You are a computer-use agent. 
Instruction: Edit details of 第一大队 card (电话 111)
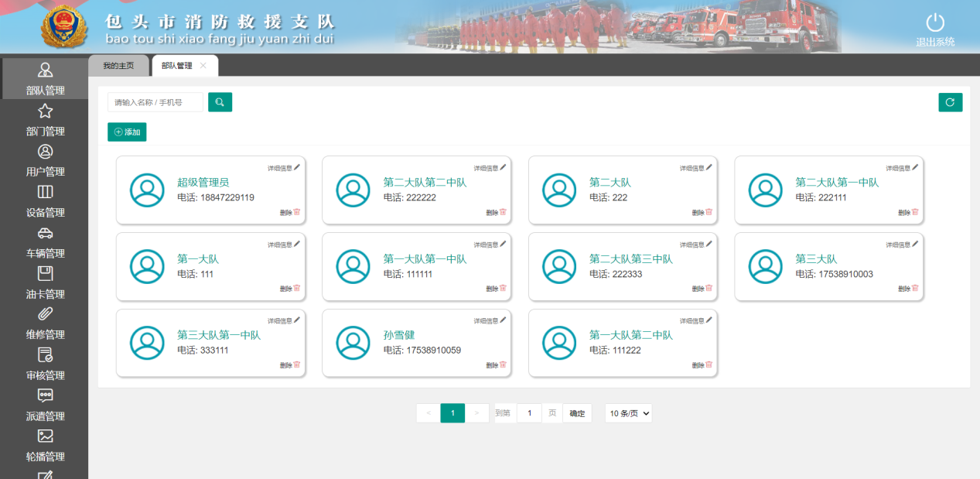click(284, 245)
